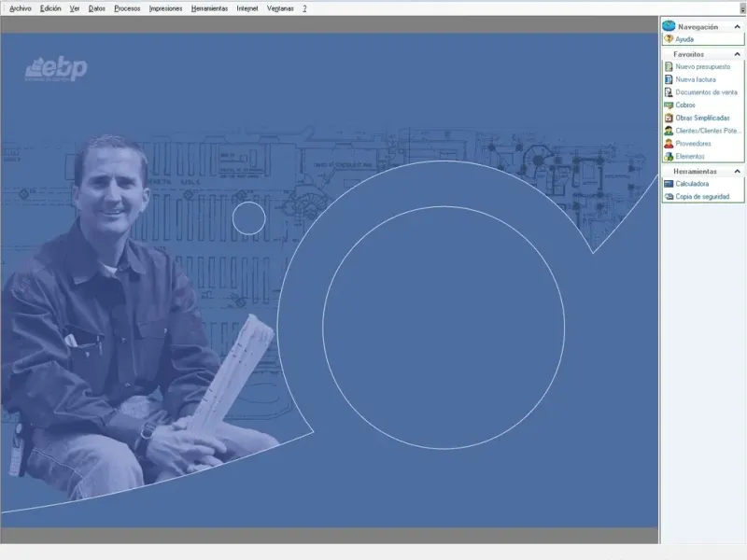Viewport: 747px width, 560px height.
Task: Open Obras Simplificadas link
Action: [x=702, y=118]
